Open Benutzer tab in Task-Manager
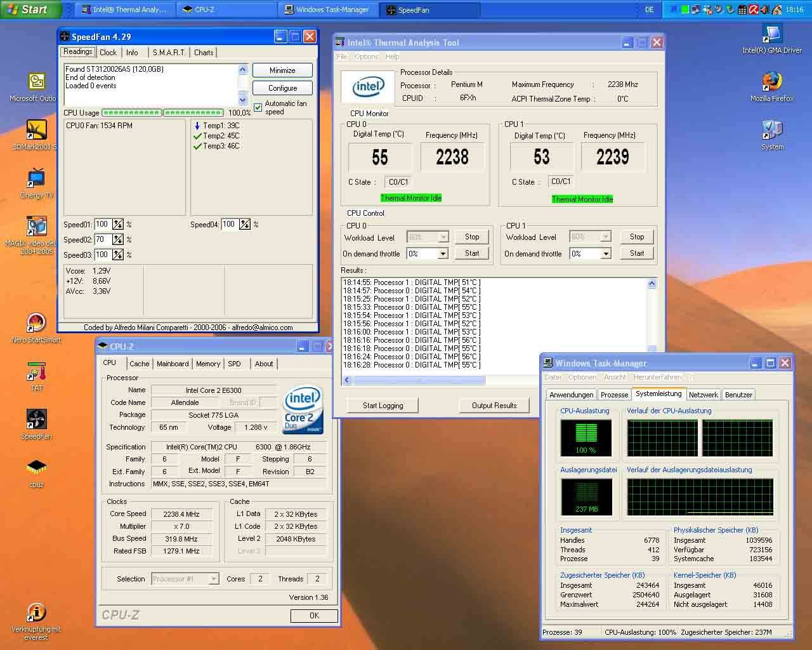 click(738, 395)
